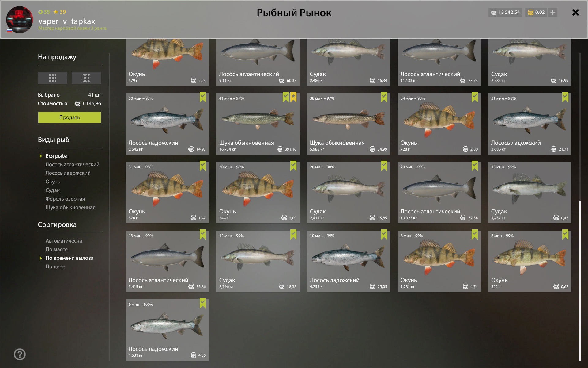The image size is (588, 368).
Task: Switch to small grid view icon
Action: (x=86, y=78)
